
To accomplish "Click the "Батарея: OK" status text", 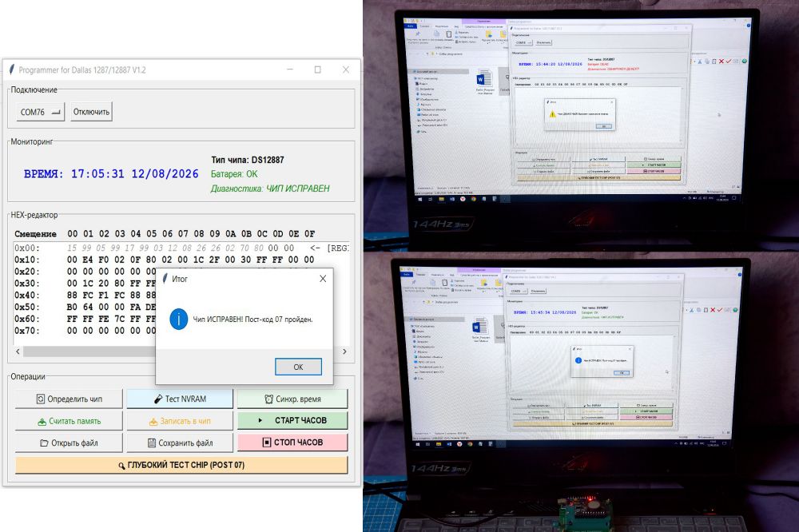I will click(234, 174).
